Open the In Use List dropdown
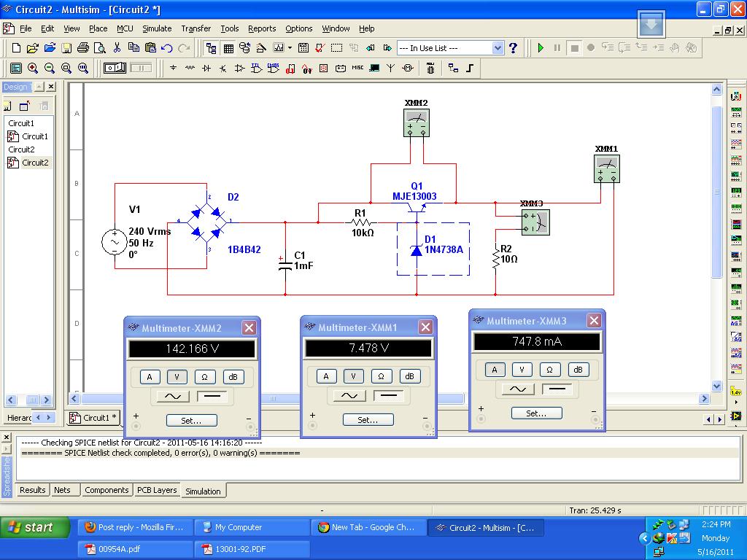Screen dimensions: 747x560 click(x=498, y=47)
